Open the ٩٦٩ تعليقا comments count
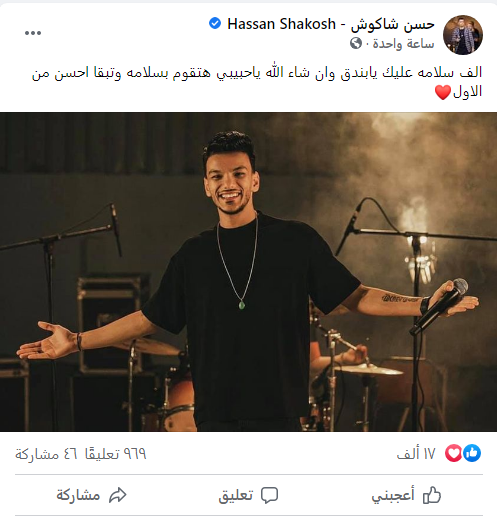 click(116, 454)
